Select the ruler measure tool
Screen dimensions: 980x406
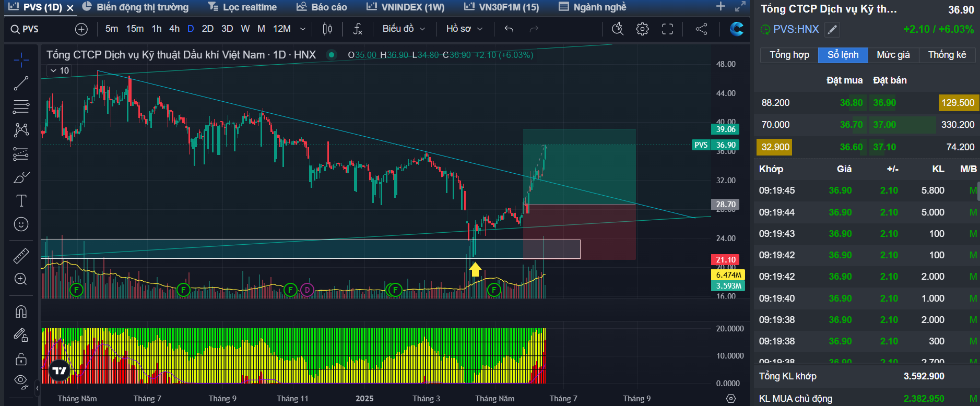pyautogui.click(x=21, y=256)
